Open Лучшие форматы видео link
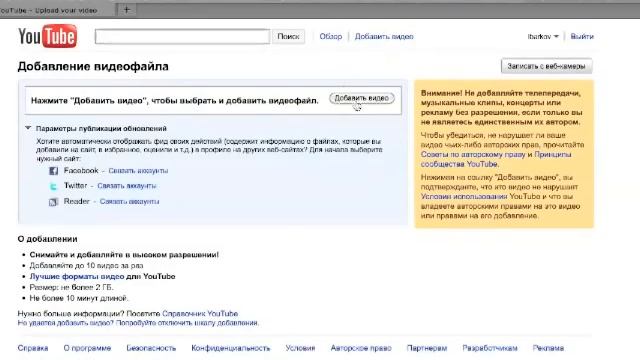 point(77,276)
